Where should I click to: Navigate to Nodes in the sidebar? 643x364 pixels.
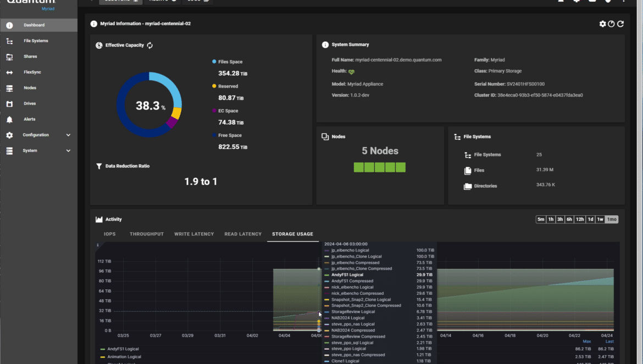[38, 88]
